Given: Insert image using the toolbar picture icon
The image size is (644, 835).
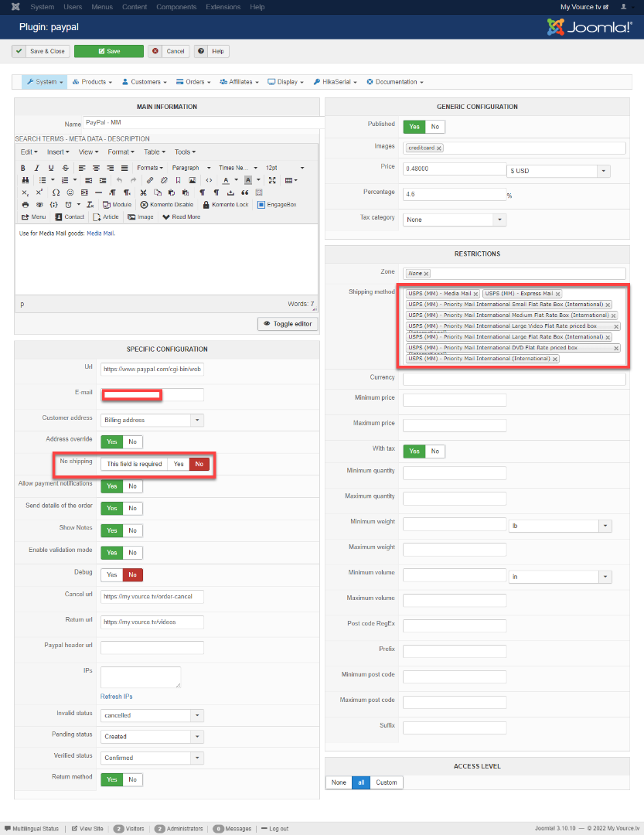Looking at the screenshot, I should [193, 180].
